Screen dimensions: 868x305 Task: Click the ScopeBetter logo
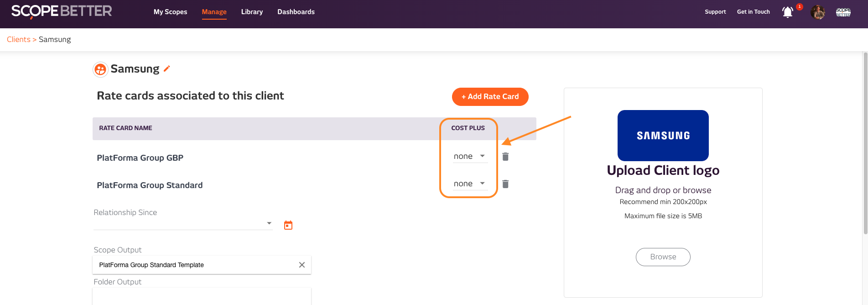click(62, 11)
